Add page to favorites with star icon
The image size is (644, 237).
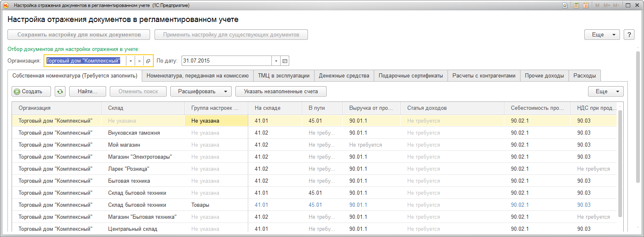point(565,5)
